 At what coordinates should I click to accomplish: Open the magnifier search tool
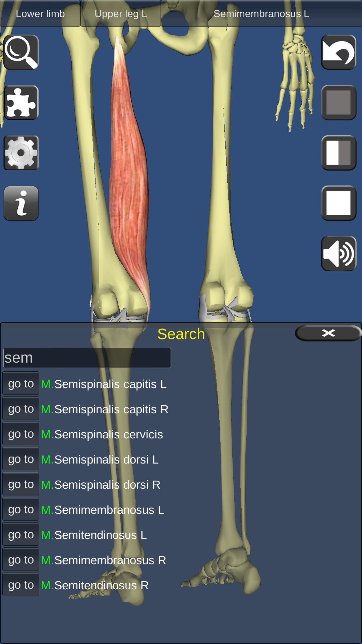21,52
